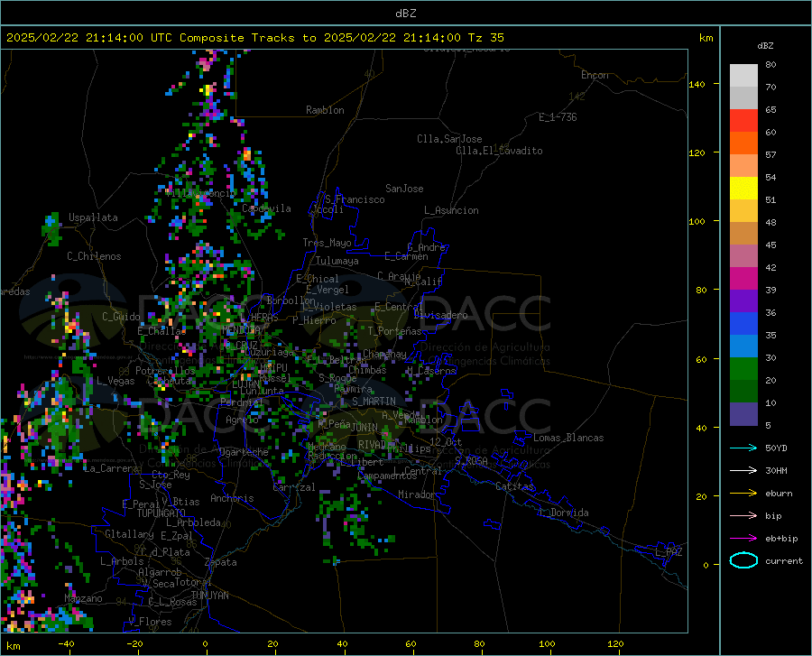Click the white 30HM arrow legend icon
Image resolution: width=812 pixels, height=656 pixels.
coord(743,471)
